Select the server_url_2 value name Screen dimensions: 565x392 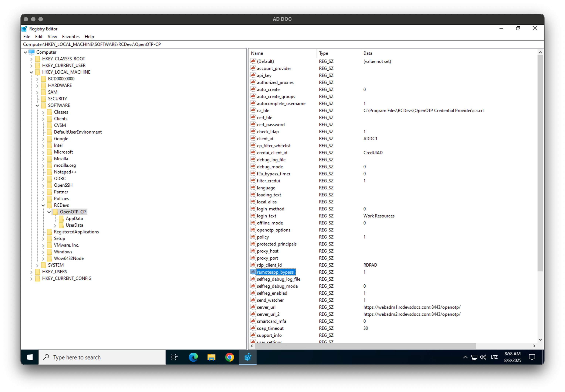(268, 314)
